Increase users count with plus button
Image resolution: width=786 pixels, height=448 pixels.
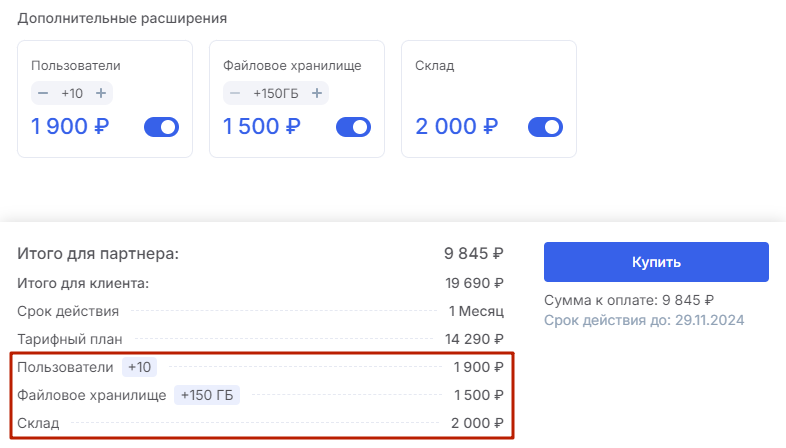(x=101, y=93)
